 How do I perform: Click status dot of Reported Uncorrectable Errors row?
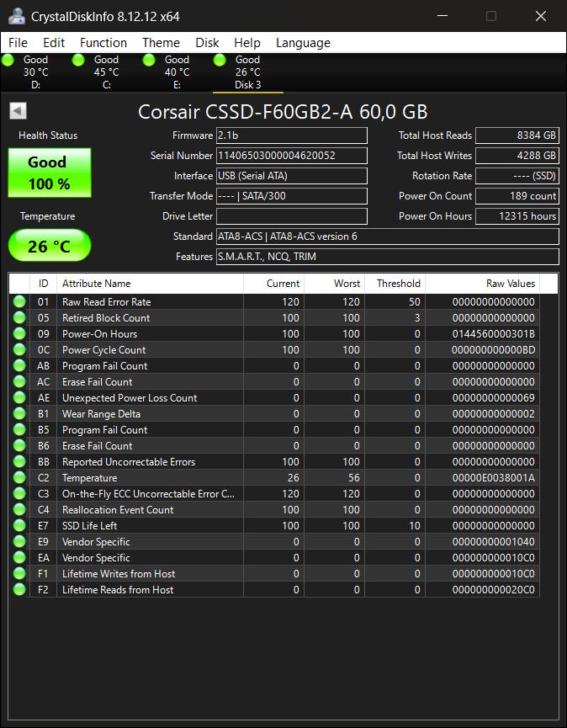(x=19, y=461)
